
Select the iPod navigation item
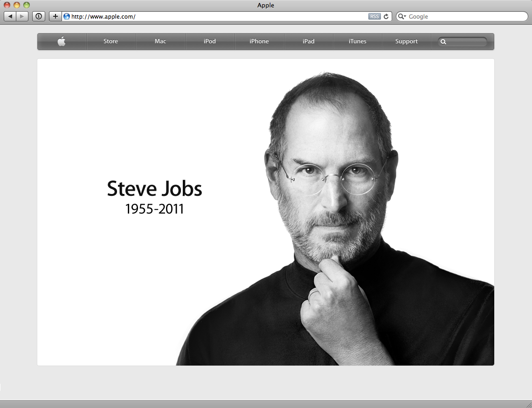coord(210,41)
